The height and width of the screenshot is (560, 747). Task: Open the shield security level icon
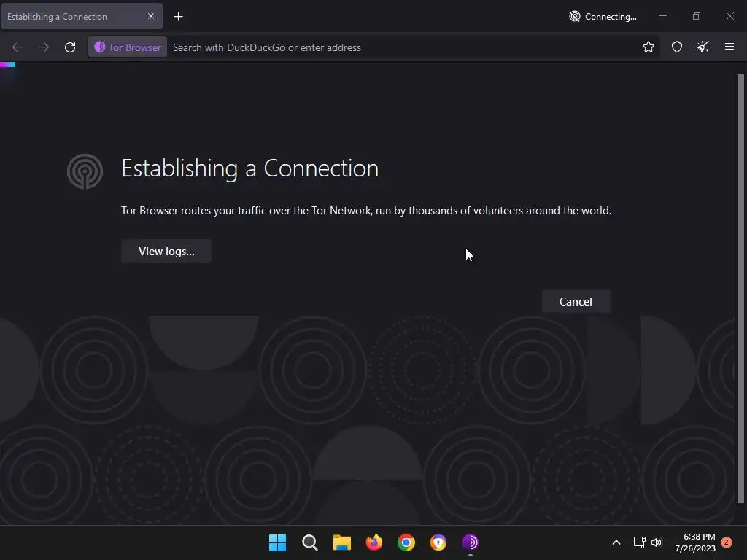pyautogui.click(x=677, y=47)
